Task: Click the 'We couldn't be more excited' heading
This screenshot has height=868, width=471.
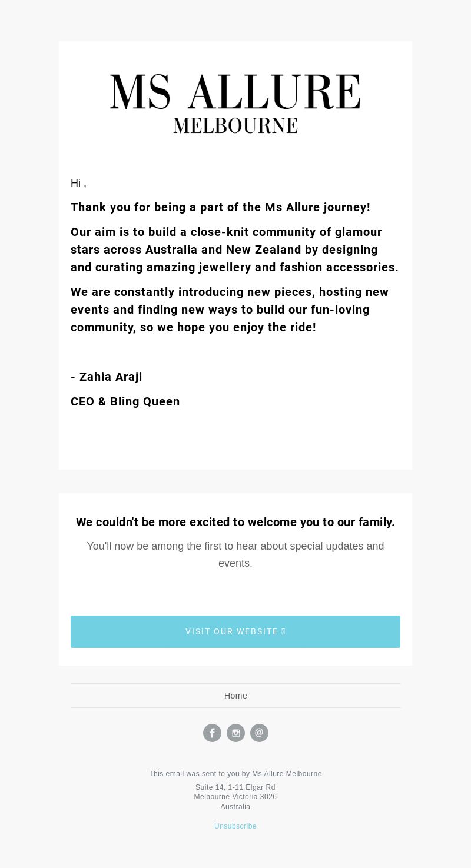Action: (235, 522)
